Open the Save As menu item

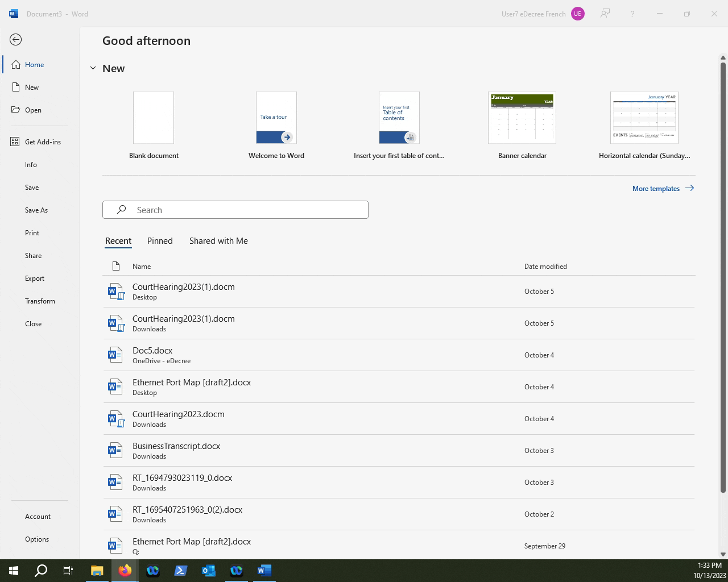pos(36,210)
